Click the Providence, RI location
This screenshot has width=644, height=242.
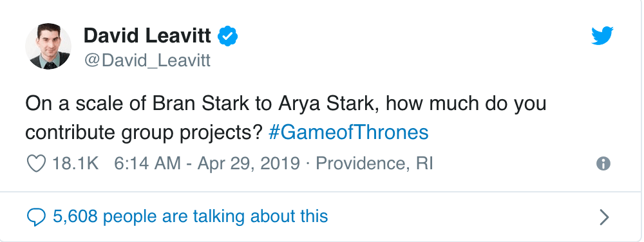coord(374,163)
